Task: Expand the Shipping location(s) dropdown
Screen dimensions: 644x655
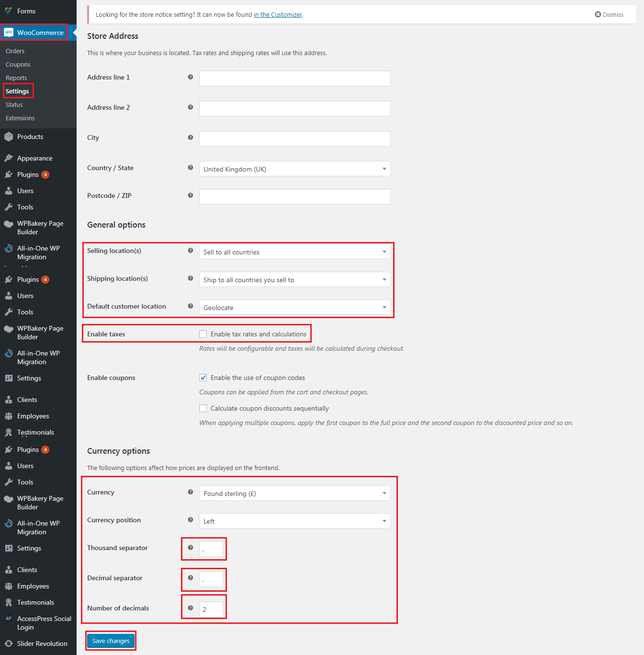Action: tap(294, 279)
